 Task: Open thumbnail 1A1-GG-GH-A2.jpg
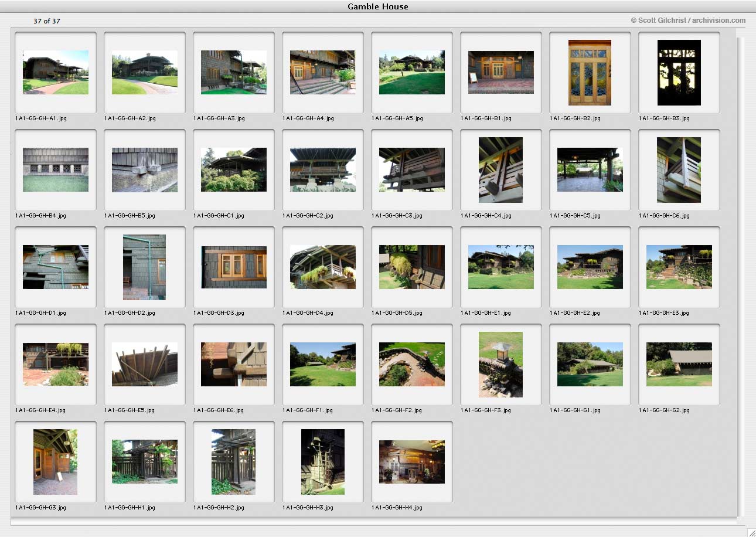[145, 72]
